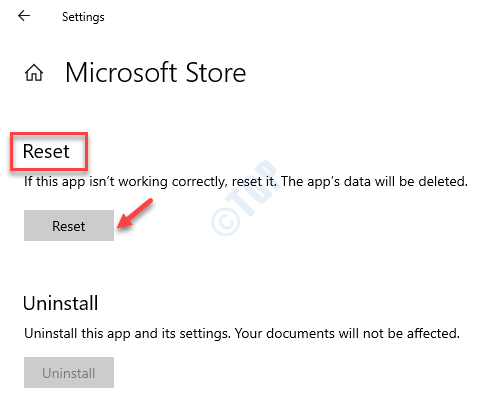Go back with the arrow icon
This screenshot has width=492, height=400.
[24, 16]
